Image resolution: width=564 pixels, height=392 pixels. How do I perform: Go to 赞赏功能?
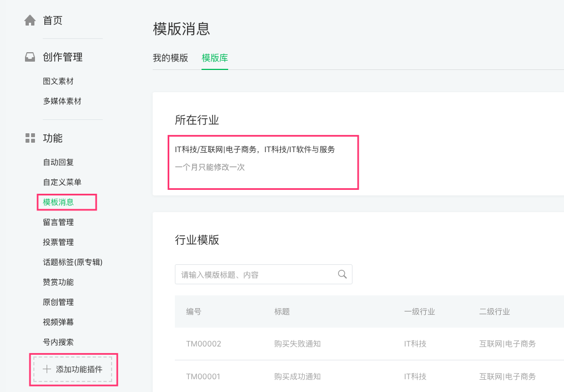(58, 282)
